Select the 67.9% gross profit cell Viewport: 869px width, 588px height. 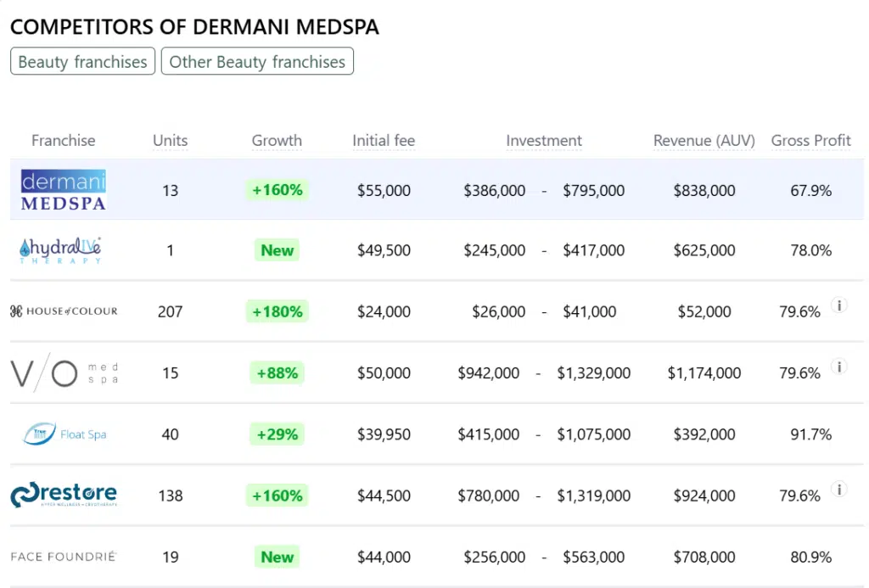point(810,191)
